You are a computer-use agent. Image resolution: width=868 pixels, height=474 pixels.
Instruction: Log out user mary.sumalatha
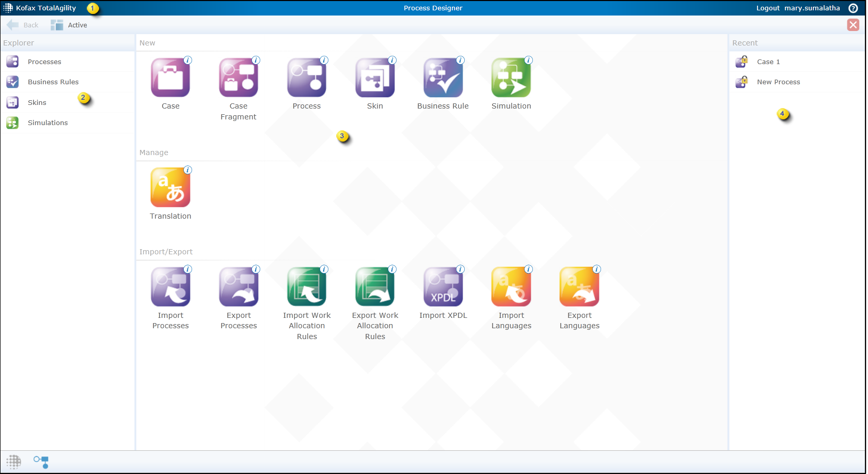pyautogui.click(x=768, y=8)
